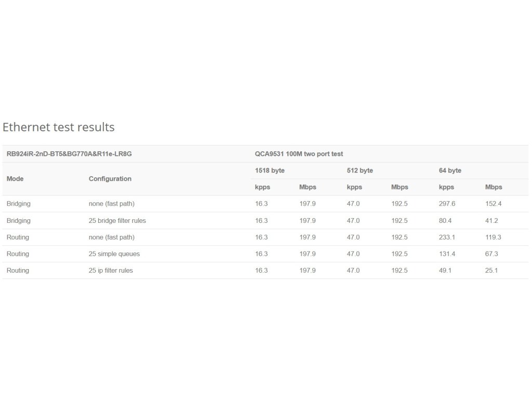Click the "QCA9531 100M two port test" header
The image size is (532, 399).
click(x=299, y=154)
